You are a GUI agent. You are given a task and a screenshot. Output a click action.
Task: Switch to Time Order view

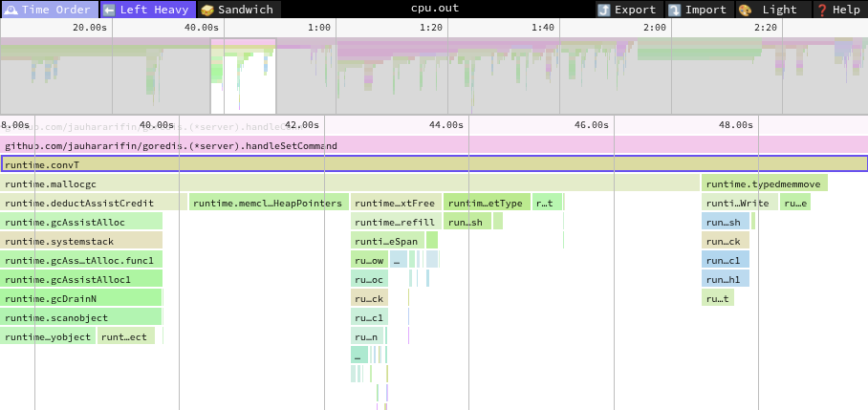(49, 10)
